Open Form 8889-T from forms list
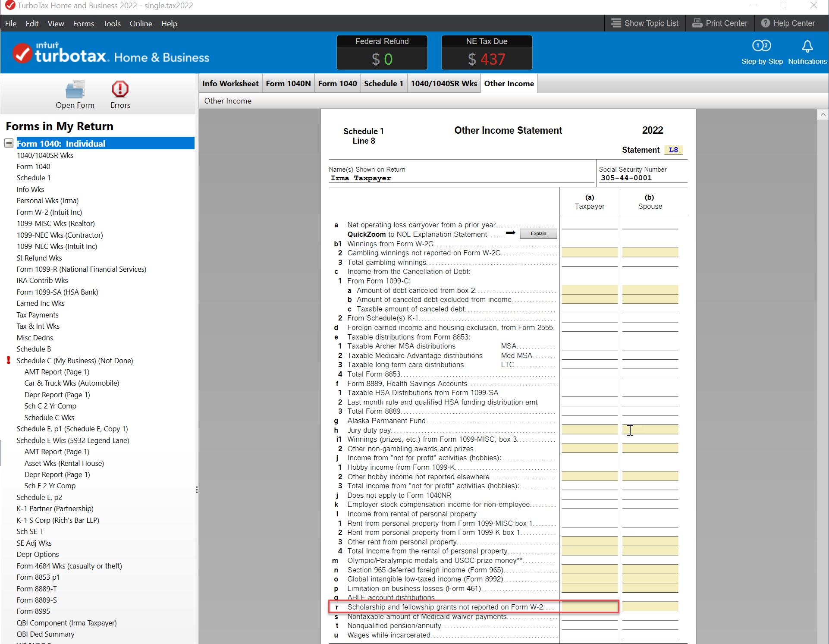829x644 pixels. click(37, 589)
